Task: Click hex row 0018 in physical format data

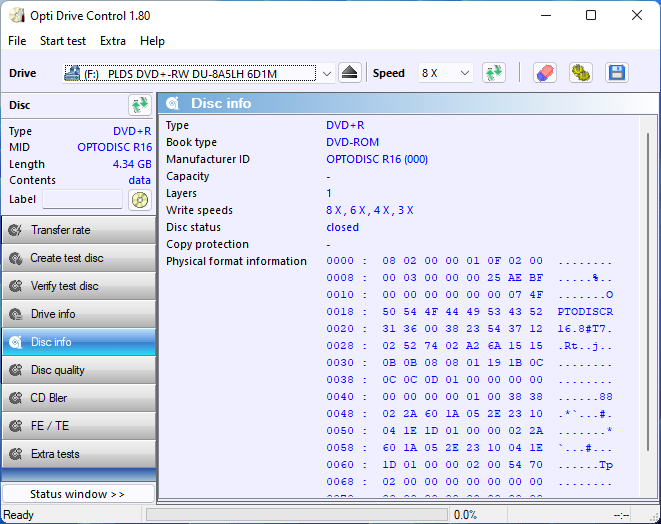Action: pos(469,312)
